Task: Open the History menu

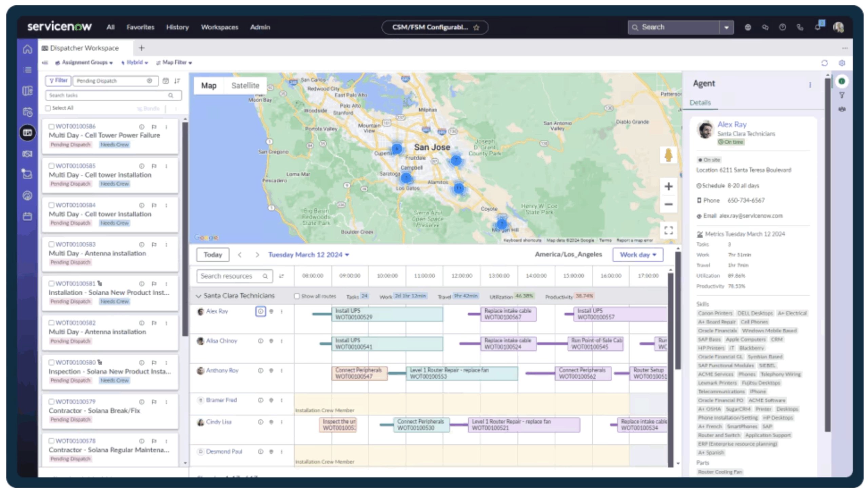Action: (x=177, y=27)
